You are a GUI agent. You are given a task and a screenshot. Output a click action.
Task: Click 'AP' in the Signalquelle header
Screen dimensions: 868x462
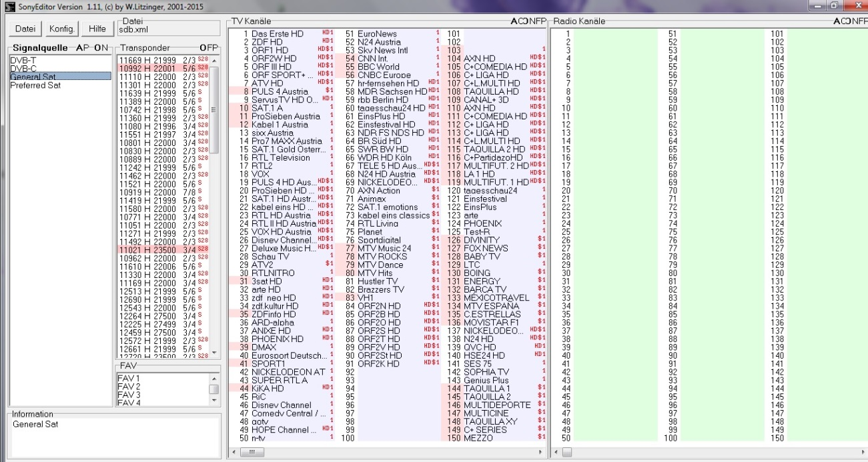pyautogui.click(x=82, y=48)
